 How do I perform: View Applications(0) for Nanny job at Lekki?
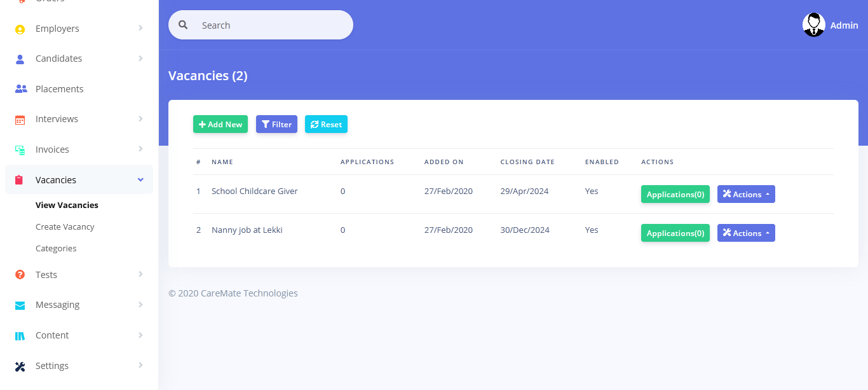pos(675,233)
